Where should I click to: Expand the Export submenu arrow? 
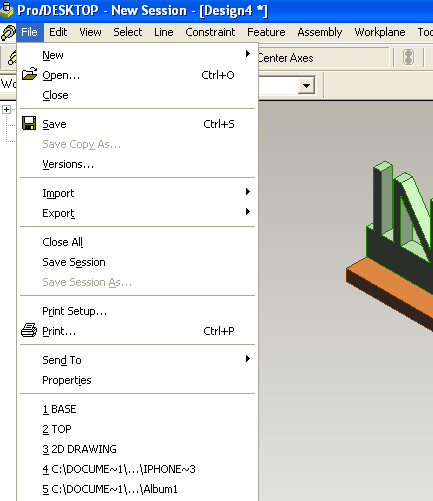(x=248, y=212)
